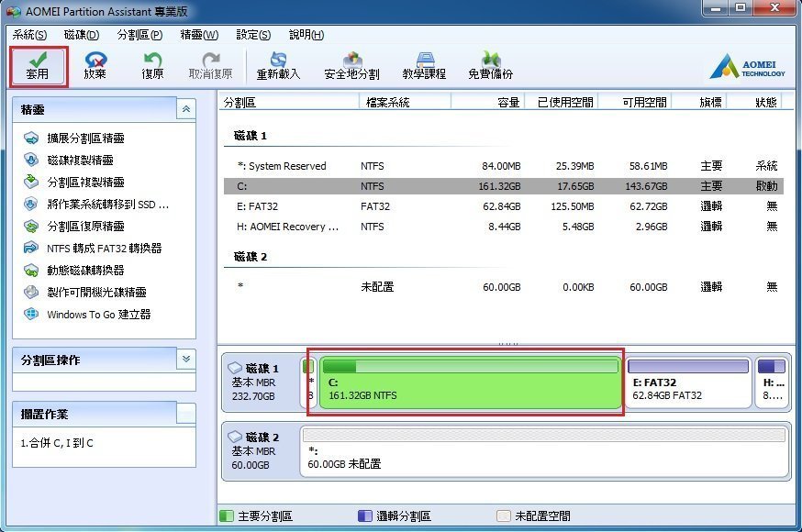This screenshot has width=802, height=532.
Task: Select E: FAT32 62.84GB block in disk map
Action: click(x=688, y=382)
